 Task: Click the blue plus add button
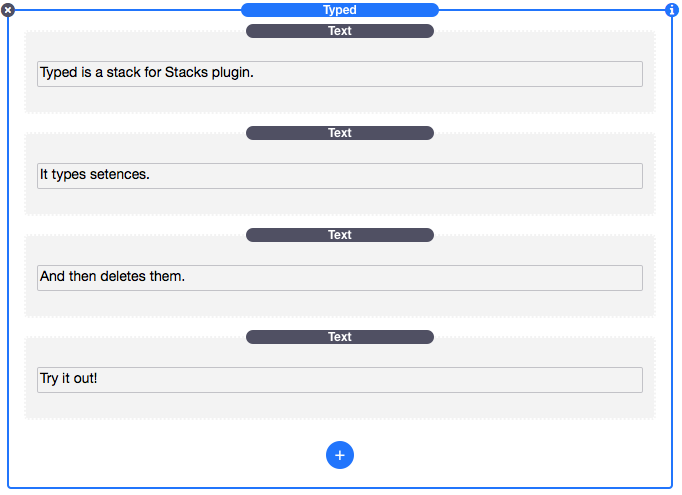click(340, 455)
